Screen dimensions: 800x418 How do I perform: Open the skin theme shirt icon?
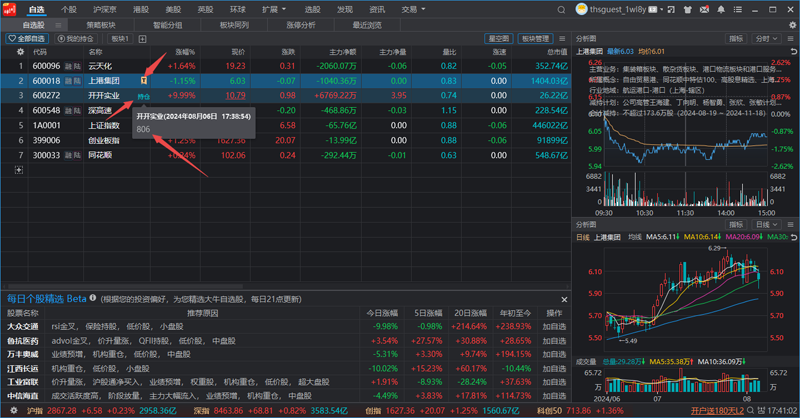pyautogui.click(x=688, y=9)
